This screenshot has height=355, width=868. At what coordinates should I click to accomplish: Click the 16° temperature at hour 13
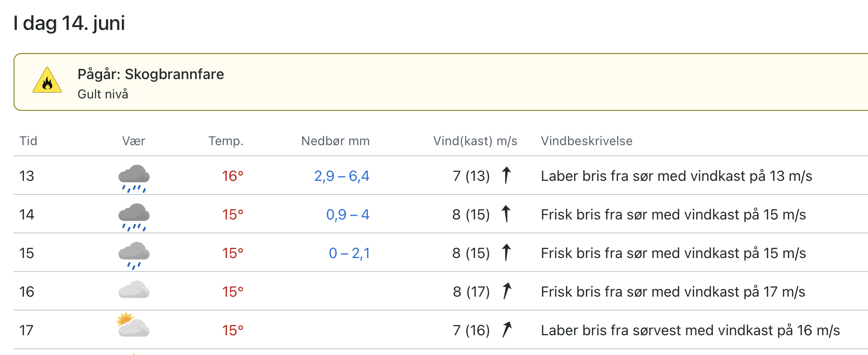click(233, 176)
